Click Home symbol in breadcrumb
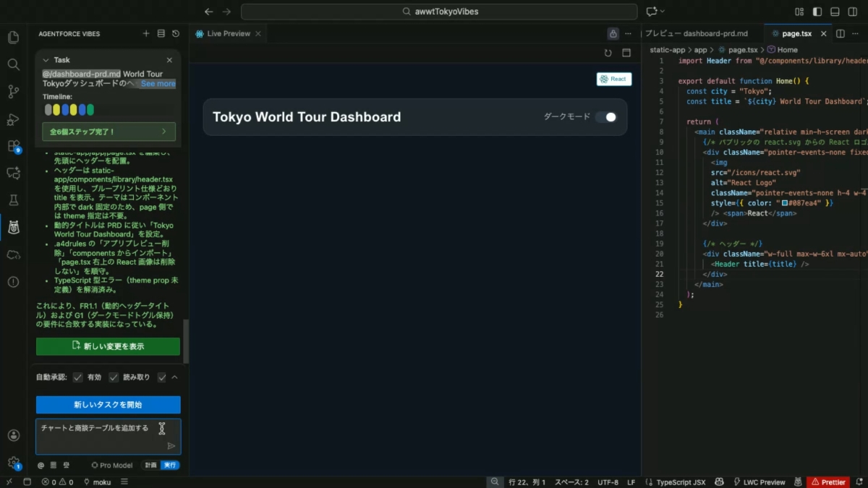The width and height of the screenshot is (868, 488). 783,50
